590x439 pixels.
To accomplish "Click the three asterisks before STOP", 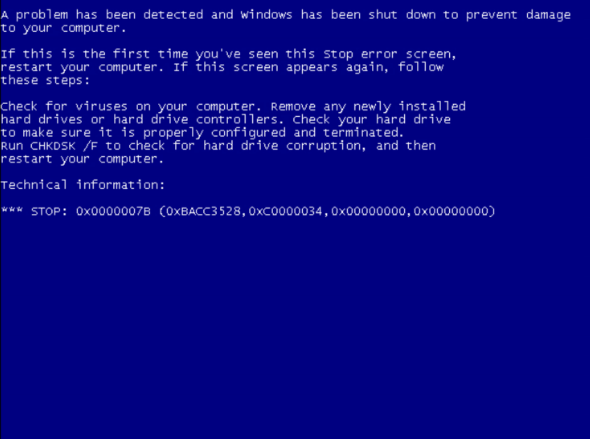I will (x=12, y=210).
